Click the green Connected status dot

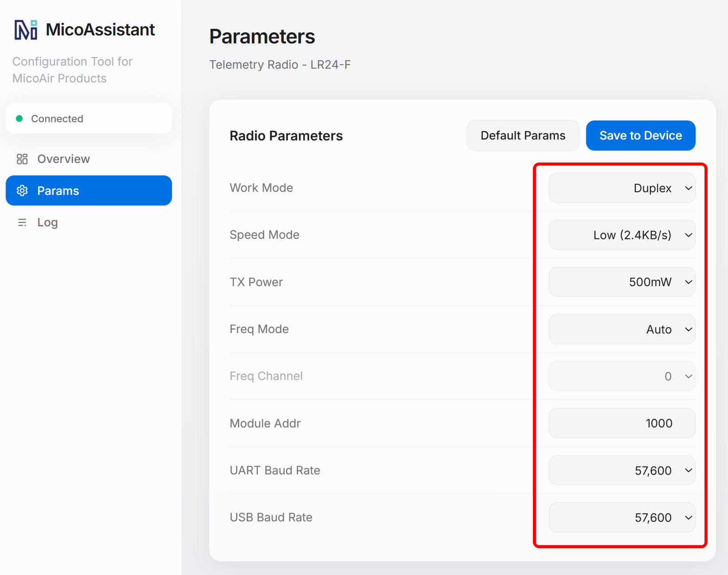coord(19,118)
